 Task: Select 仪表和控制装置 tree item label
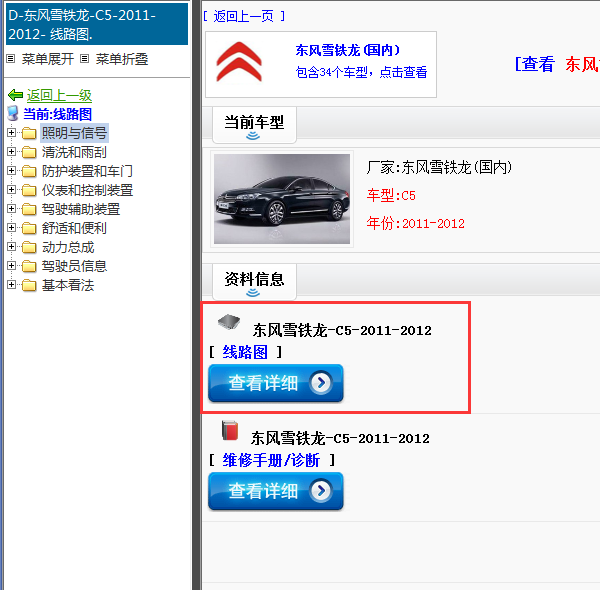pyautogui.click(x=87, y=190)
